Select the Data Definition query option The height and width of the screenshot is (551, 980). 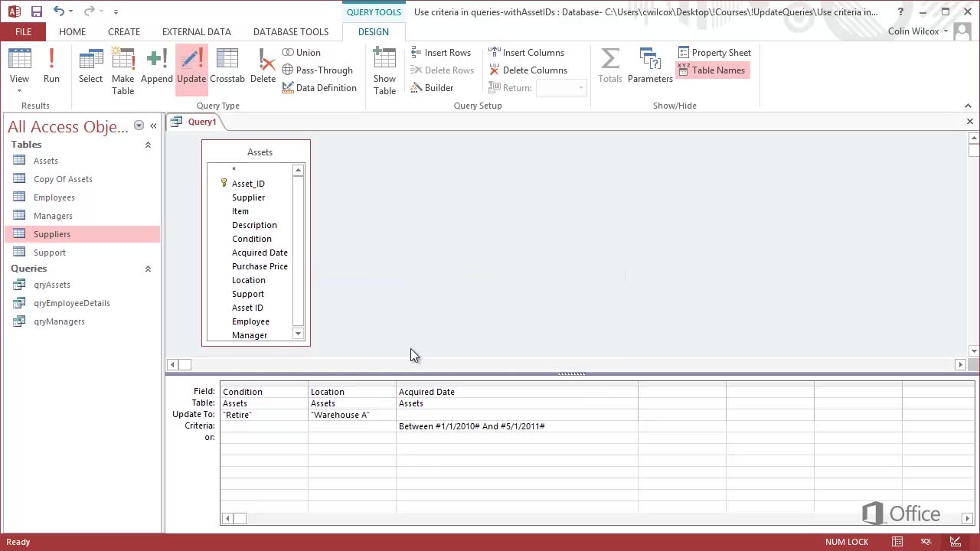coord(319,88)
